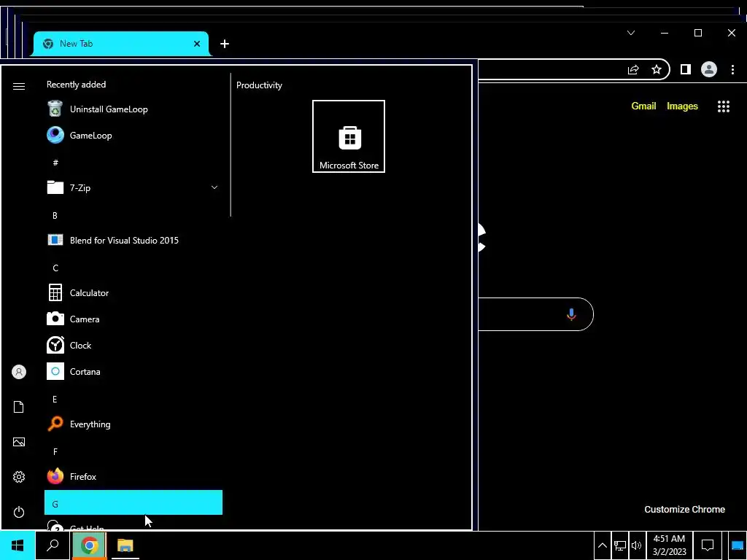Click the Windows Start button
747x560 pixels.
point(18,545)
